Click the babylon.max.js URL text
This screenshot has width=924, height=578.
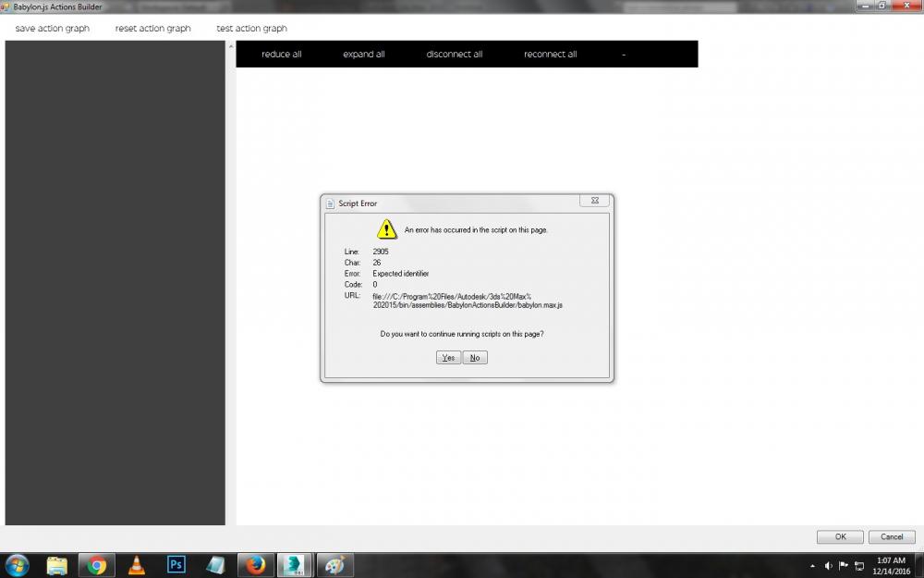click(x=468, y=301)
